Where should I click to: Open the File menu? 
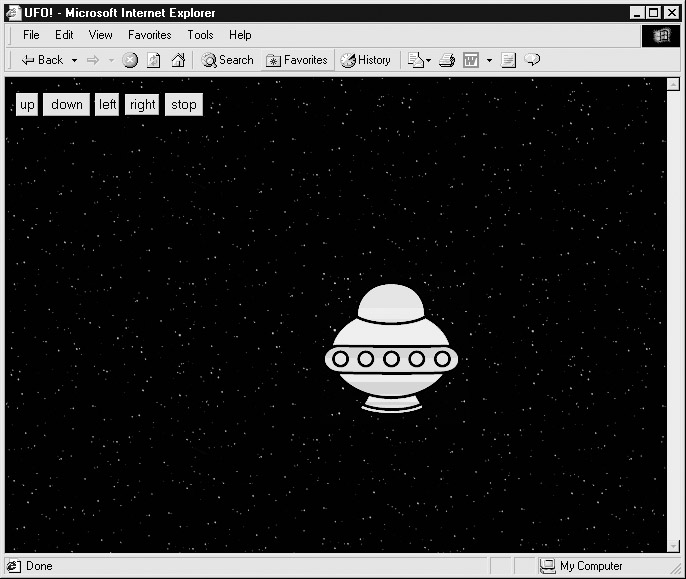point(31,35)
